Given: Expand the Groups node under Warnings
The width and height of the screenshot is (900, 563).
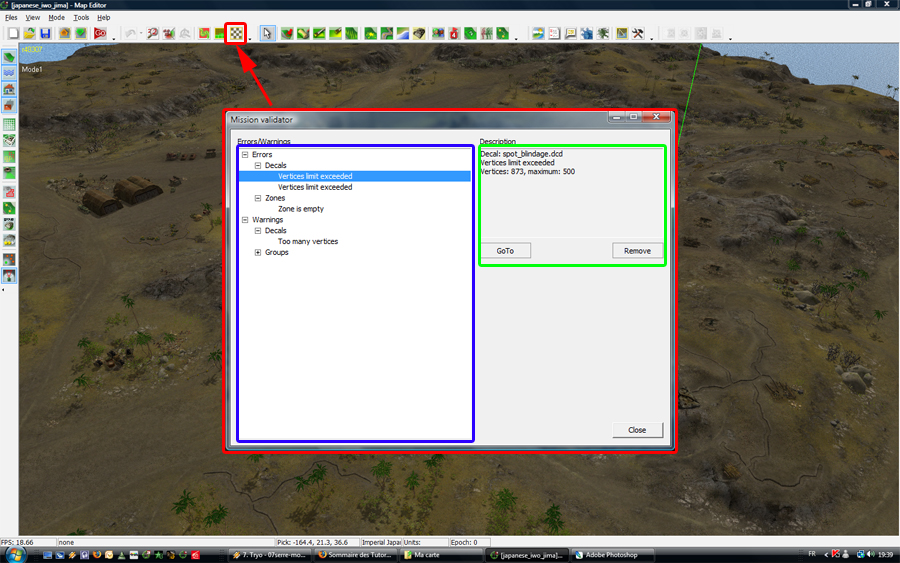Looking at the screenshot, I should [258, 253].
